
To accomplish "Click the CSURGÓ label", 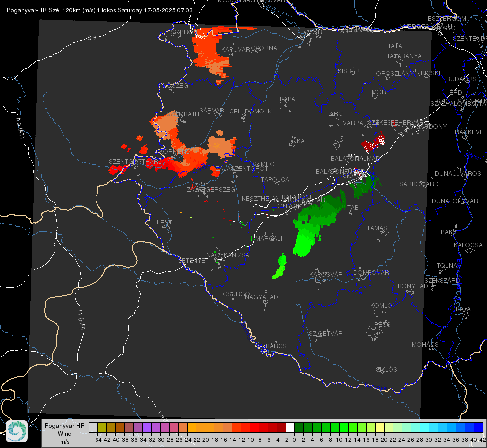I will [x=236, y=294].
